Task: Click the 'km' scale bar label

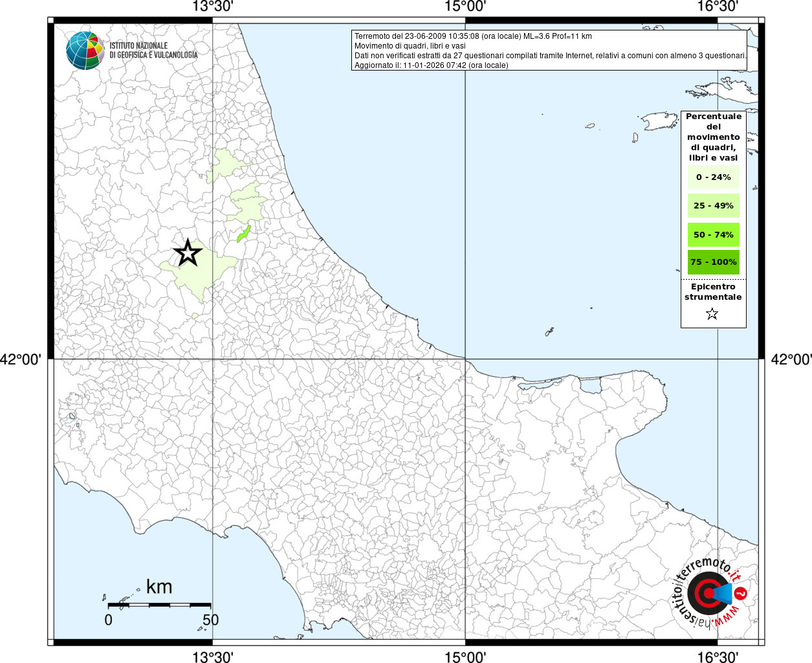Action: point(159,587)
